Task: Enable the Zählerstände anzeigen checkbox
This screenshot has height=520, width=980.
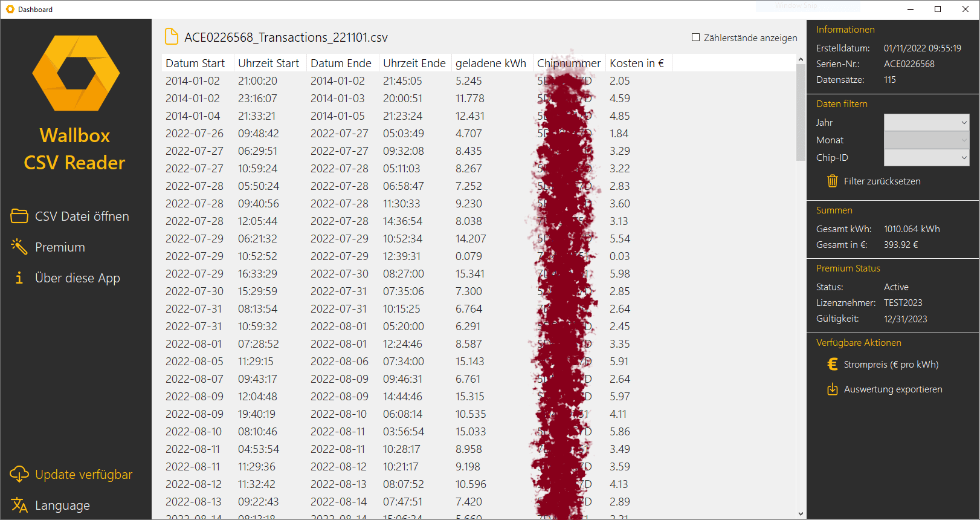Action: tap(695, 37)
